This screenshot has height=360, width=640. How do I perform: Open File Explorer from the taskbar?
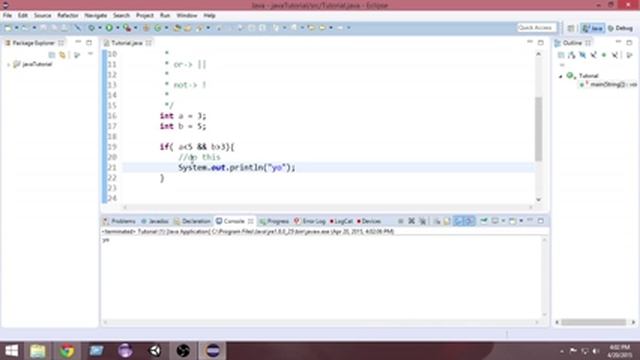(x=38, y=351)
